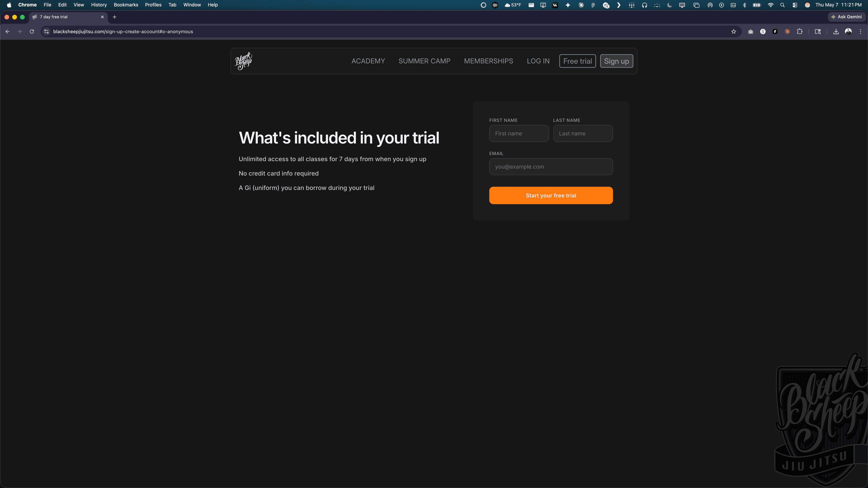Open the headphones icon in the menu bar
Screen dimensions: 868x488
(644, 5)
